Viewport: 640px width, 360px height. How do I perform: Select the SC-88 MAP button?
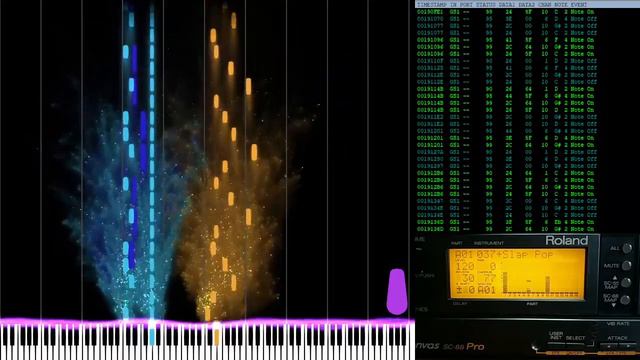click(625, 300)
